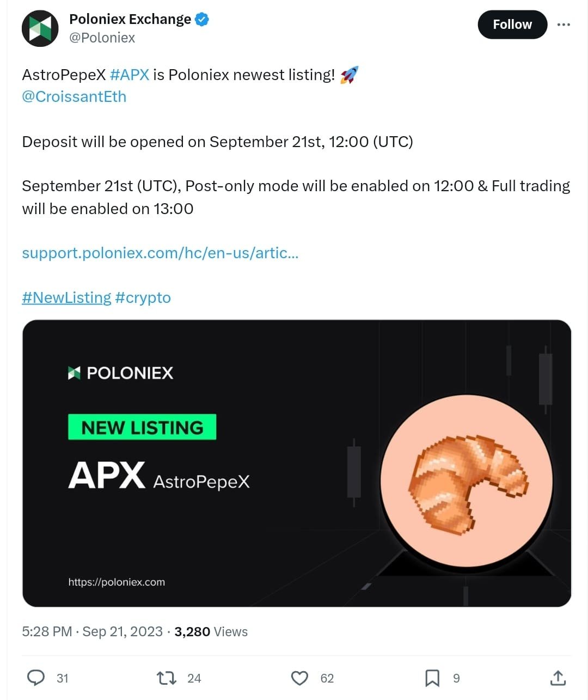Click the @Poloniex handle under the account name
Screen dimensions: 588x700
(103, 38)
